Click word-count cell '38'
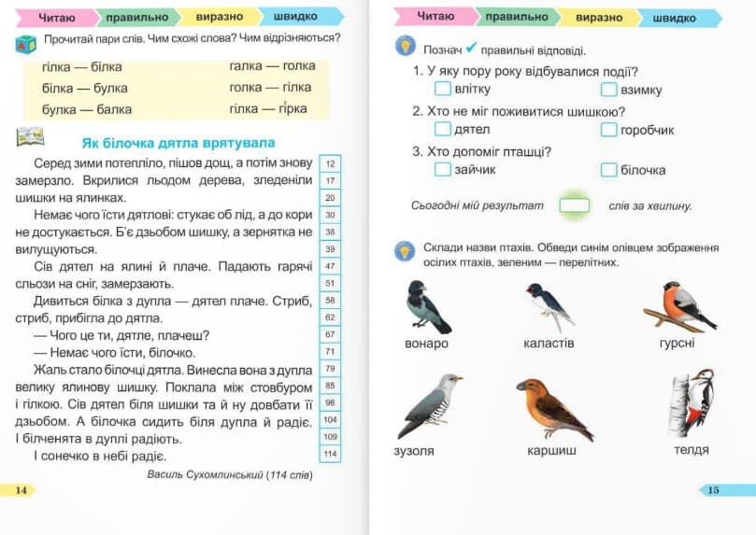756x535 pixels. 330,232
